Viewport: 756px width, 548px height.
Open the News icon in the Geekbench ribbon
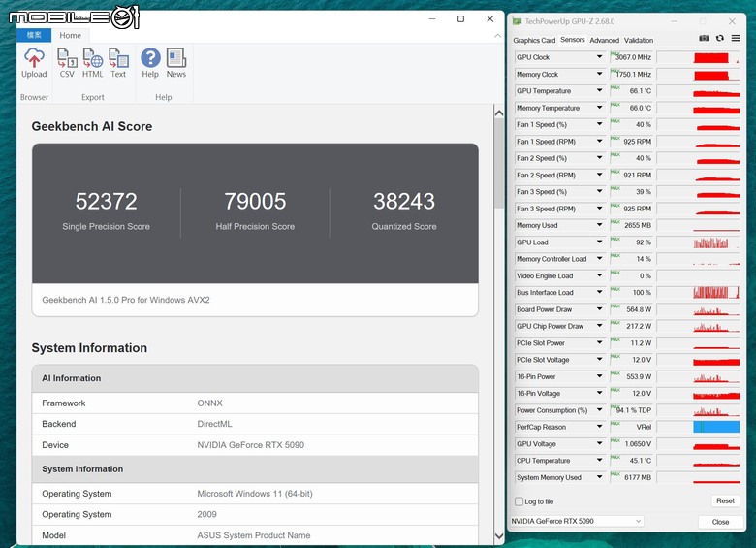tap(176, 63)
